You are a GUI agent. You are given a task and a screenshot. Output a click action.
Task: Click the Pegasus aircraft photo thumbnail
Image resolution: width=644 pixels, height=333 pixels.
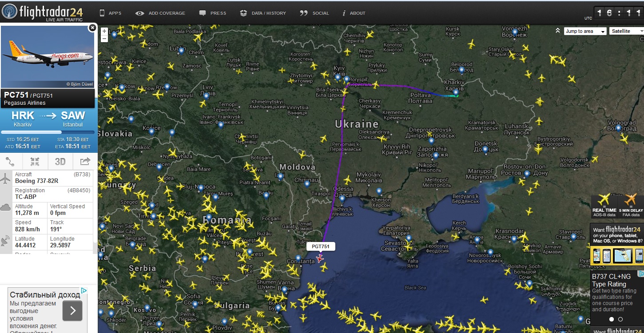point(48,57)
